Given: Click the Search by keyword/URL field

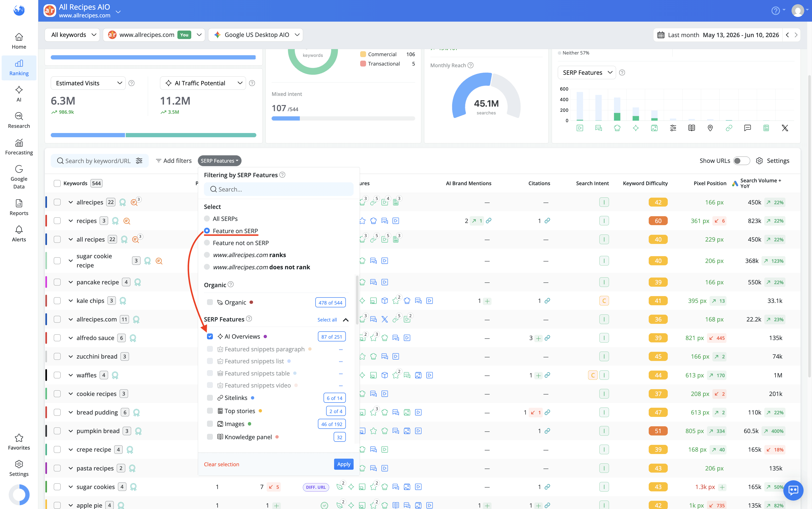Looking at the screenshot, I should tap(100, 161).
